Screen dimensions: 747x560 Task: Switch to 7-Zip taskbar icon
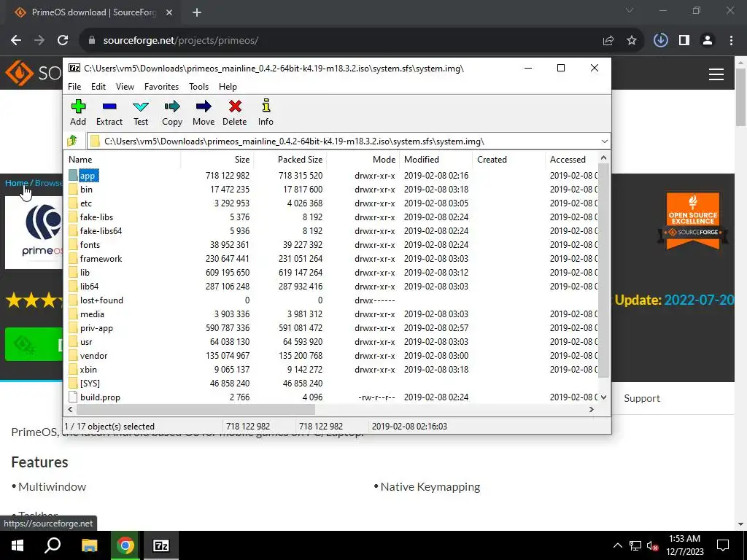point(161,545)
